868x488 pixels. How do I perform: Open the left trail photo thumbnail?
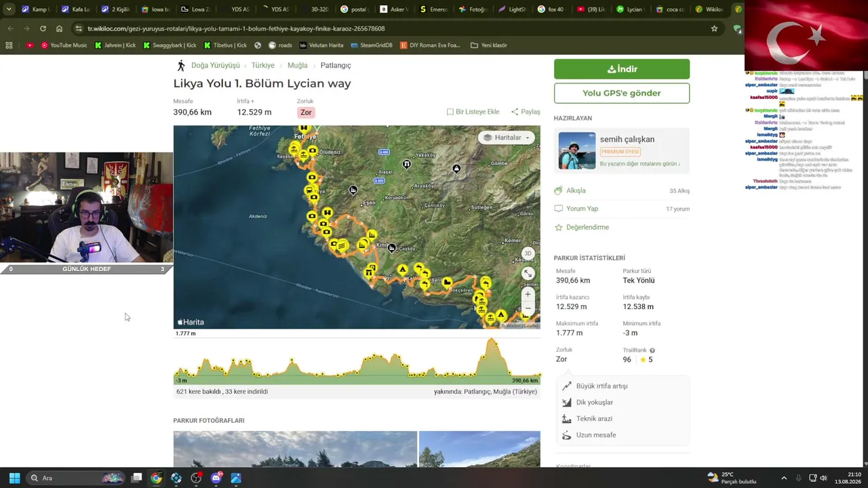(295, 449)
